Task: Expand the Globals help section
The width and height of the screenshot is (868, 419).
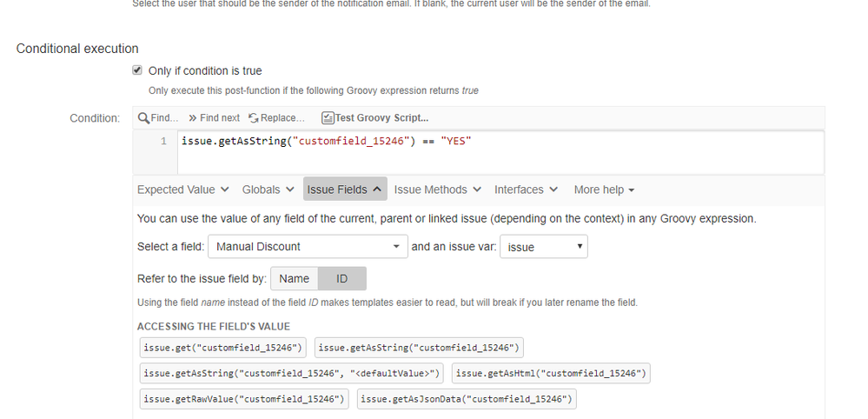Action: click(x=268, y=190)
